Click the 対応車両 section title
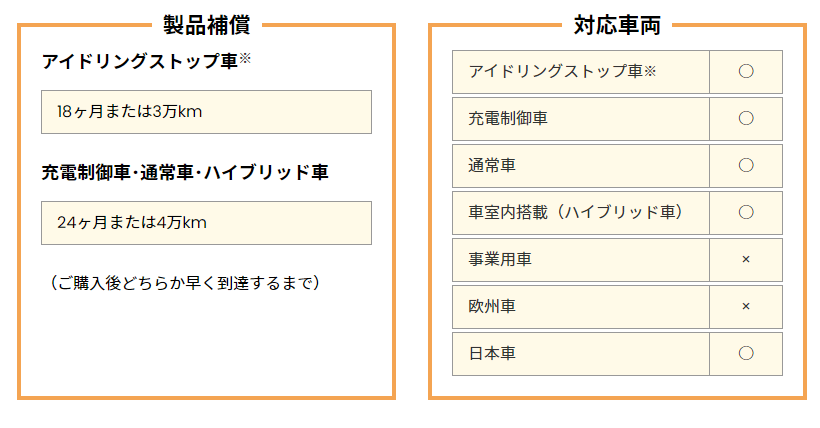The image size is (820, 428). pyautogui.click(x=617, y=25)
